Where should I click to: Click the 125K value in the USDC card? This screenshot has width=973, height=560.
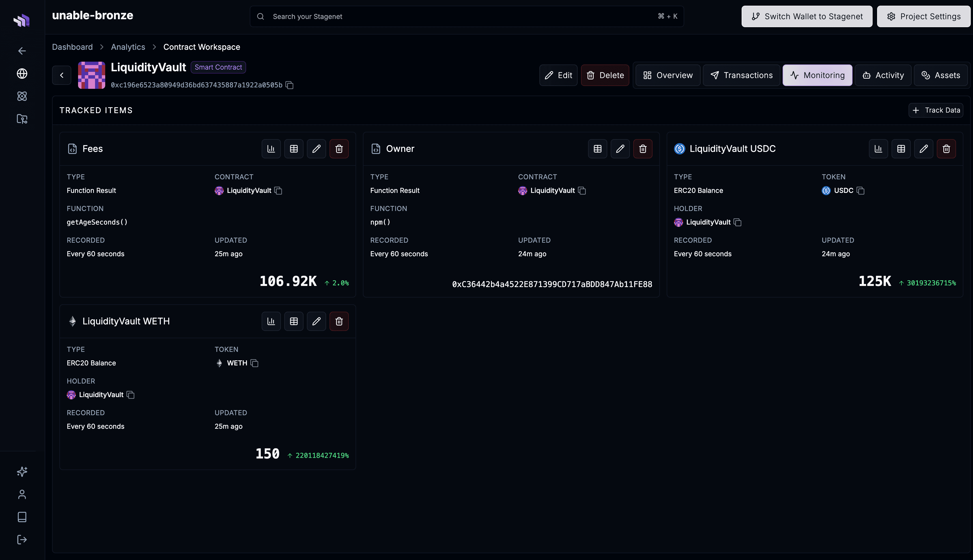pos(875,281)
